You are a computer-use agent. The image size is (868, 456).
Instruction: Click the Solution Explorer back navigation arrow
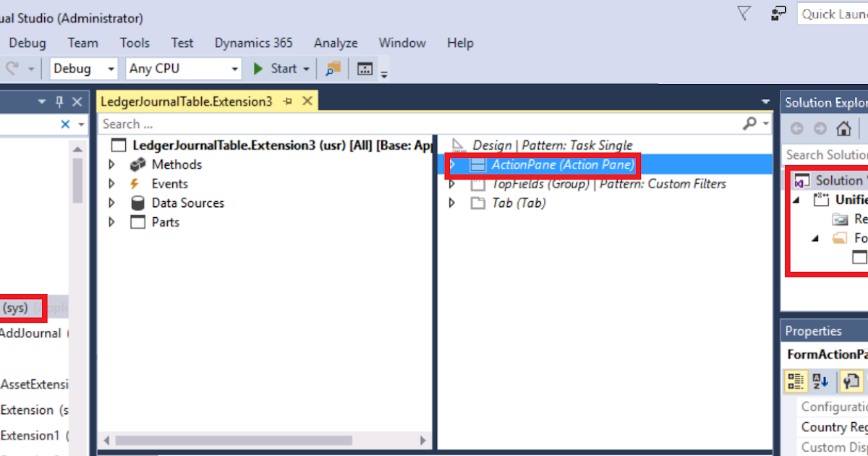(x=796, y=128)
